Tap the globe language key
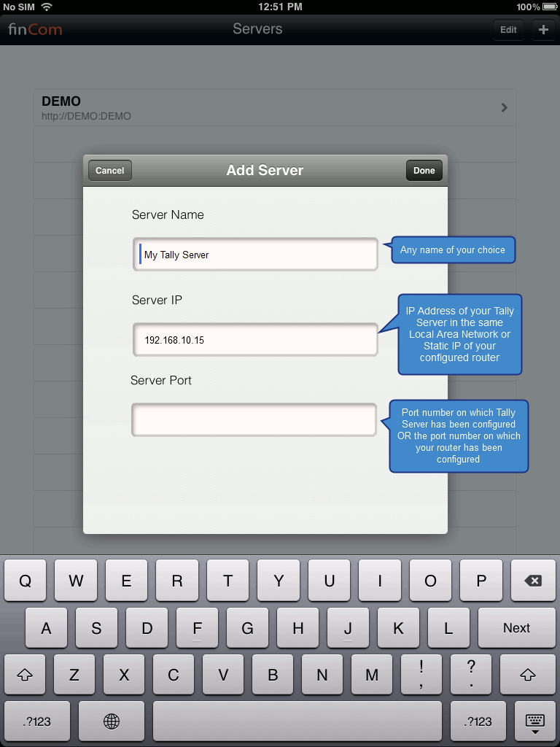Screen dimensions: 560x747 click(112, 721)
